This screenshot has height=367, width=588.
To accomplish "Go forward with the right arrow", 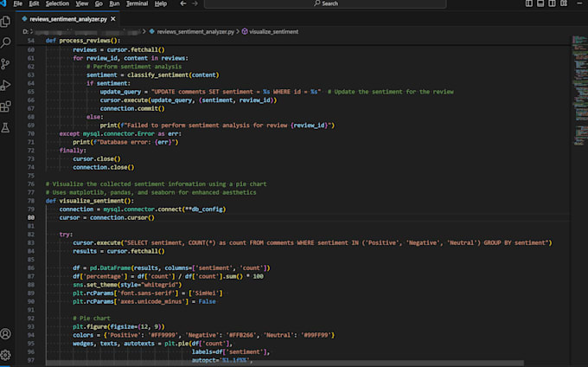I will [195, 3].
